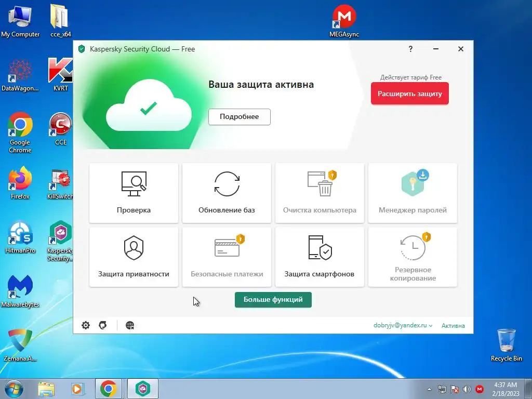The width and height of the screenshot is (532, 399).
Task: Click Больше функций button
Action: (x=273, y=300)
